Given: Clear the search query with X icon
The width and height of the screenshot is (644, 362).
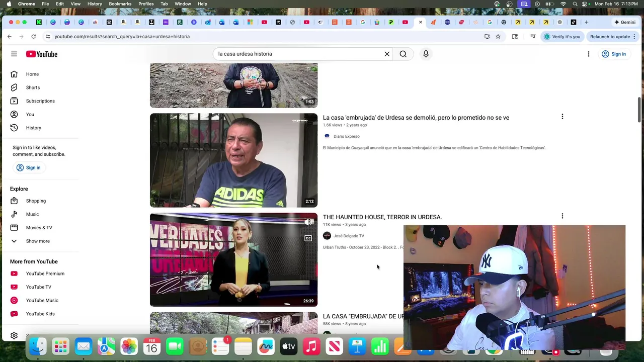Looking at the screenshot, I should (x=387, y=54).
